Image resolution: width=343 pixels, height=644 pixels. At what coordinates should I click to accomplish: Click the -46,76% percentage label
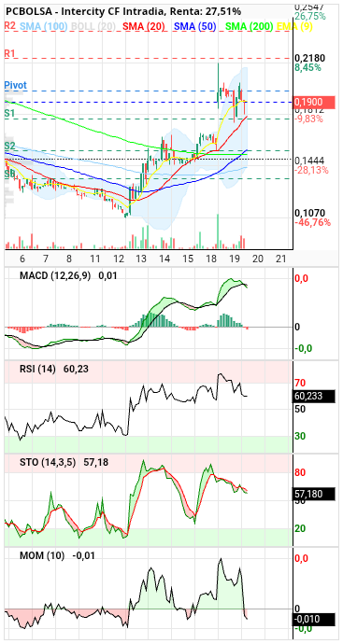(x=312, y=223)
